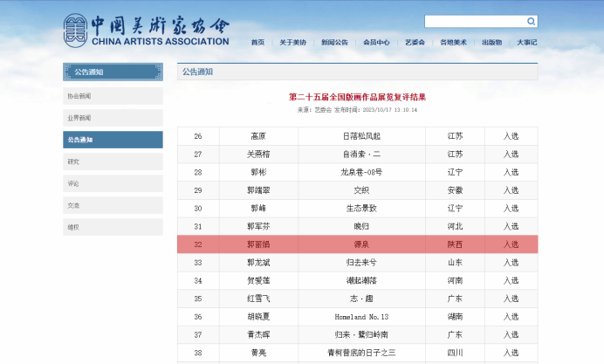Click into the search input field
The image size is (604, 364).
[x=475, y=22]
